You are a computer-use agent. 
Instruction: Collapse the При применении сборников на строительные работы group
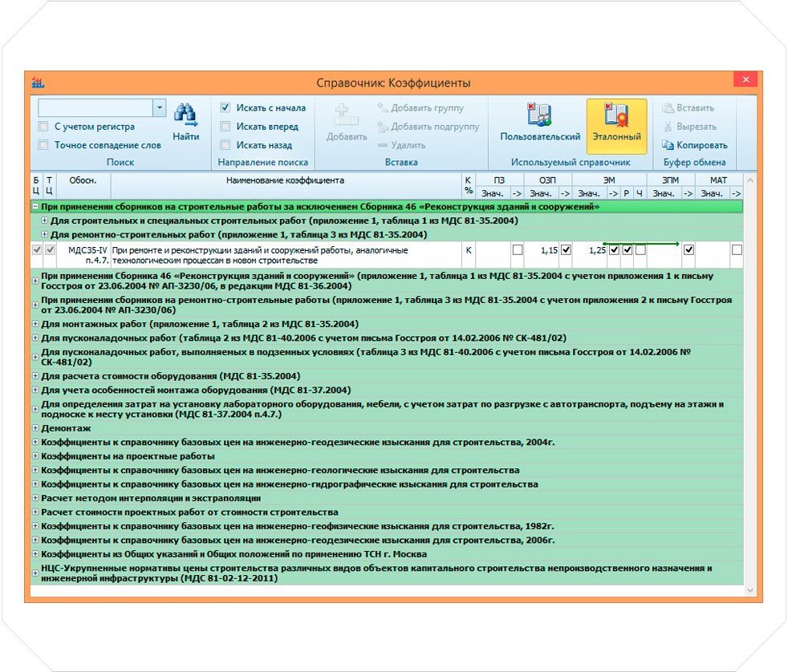pyautogui.click(x=35, y=206)
